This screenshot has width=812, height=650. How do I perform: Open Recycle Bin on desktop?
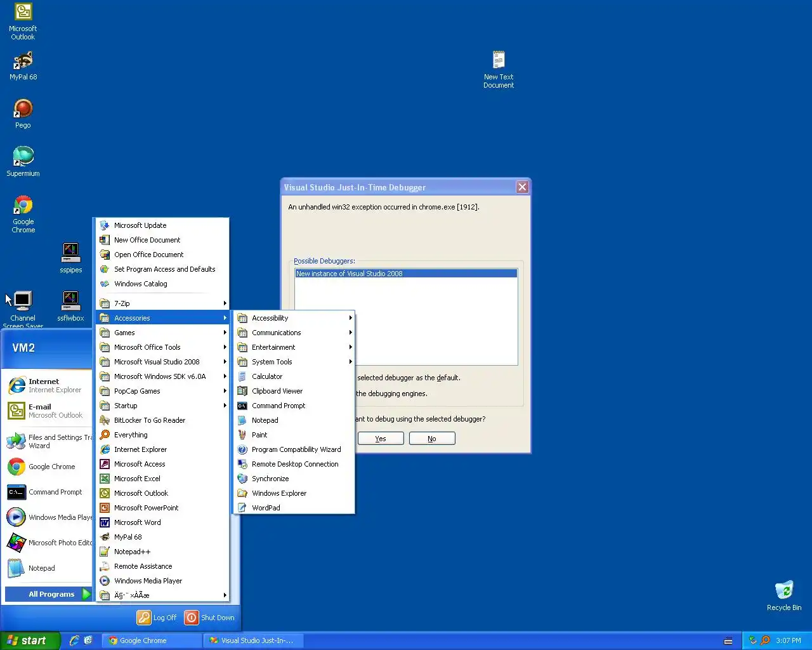click(784, 595)
